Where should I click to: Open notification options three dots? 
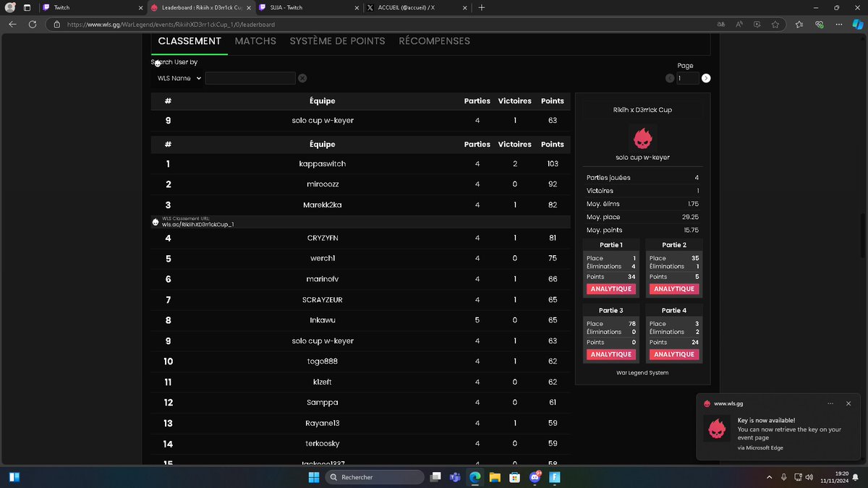tap(831, 403)
